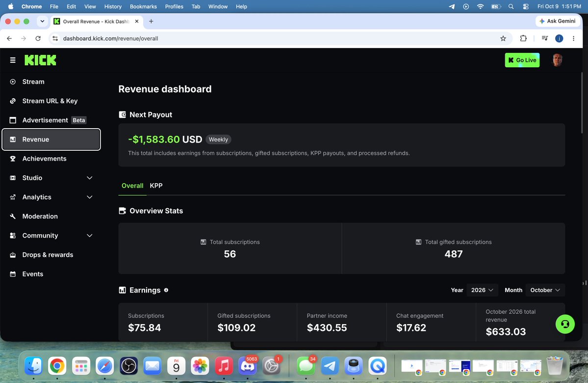Expand the Community submenu chevron
The width and height of the screenshot is (588, 383).
(90, 235)
